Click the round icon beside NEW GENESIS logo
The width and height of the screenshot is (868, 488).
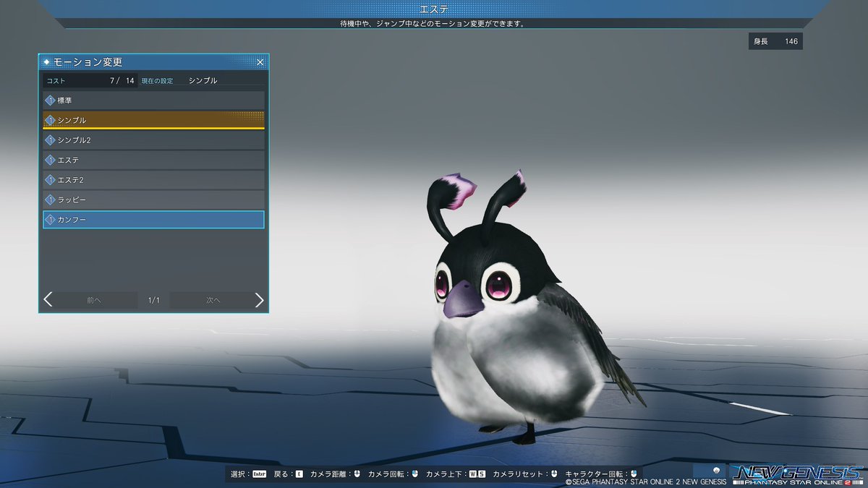tap(716, 470)
